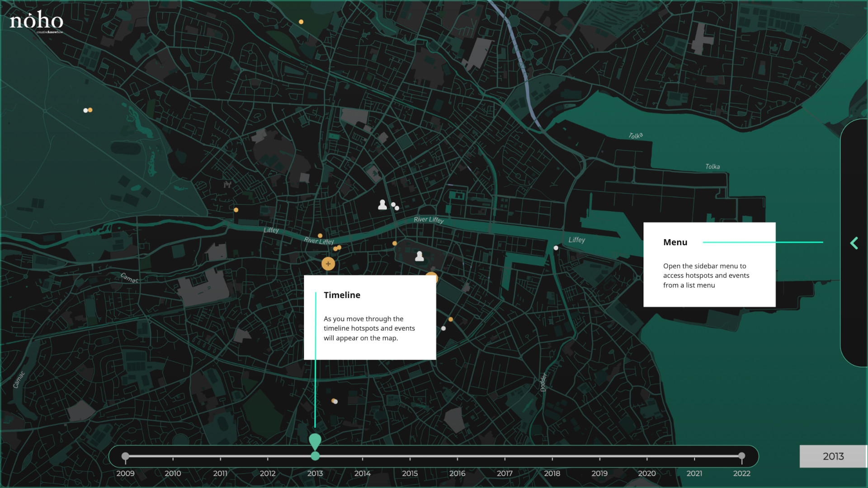Open the sidebar menu chevron arrow
This screenshot has height=488, width=868.
coord(854,243)
